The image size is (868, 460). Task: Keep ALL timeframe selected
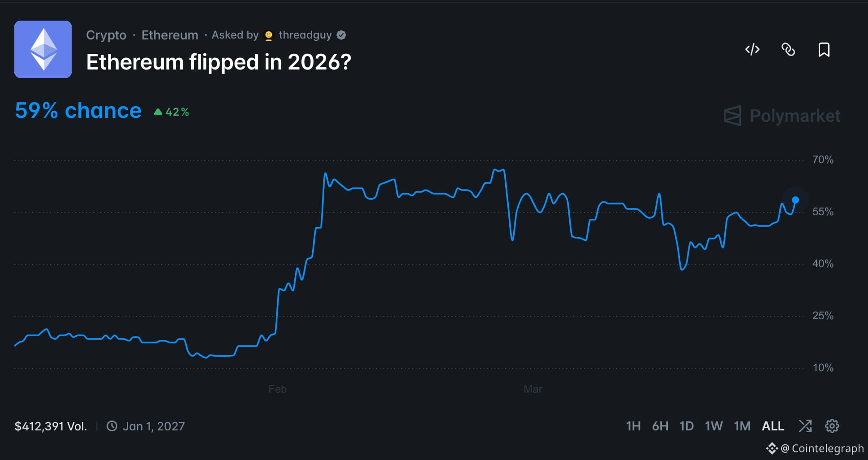click(772, 426)
